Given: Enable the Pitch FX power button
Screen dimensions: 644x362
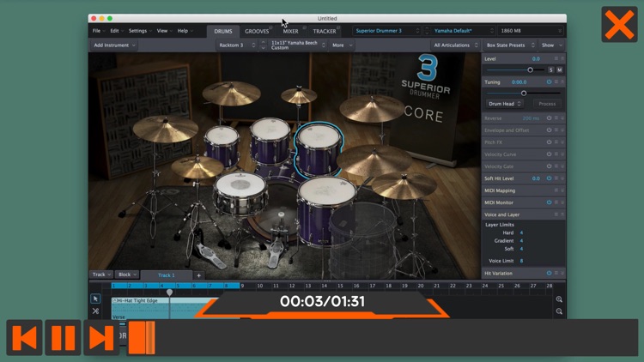Looking at the screenshot, I should [549, 142].
